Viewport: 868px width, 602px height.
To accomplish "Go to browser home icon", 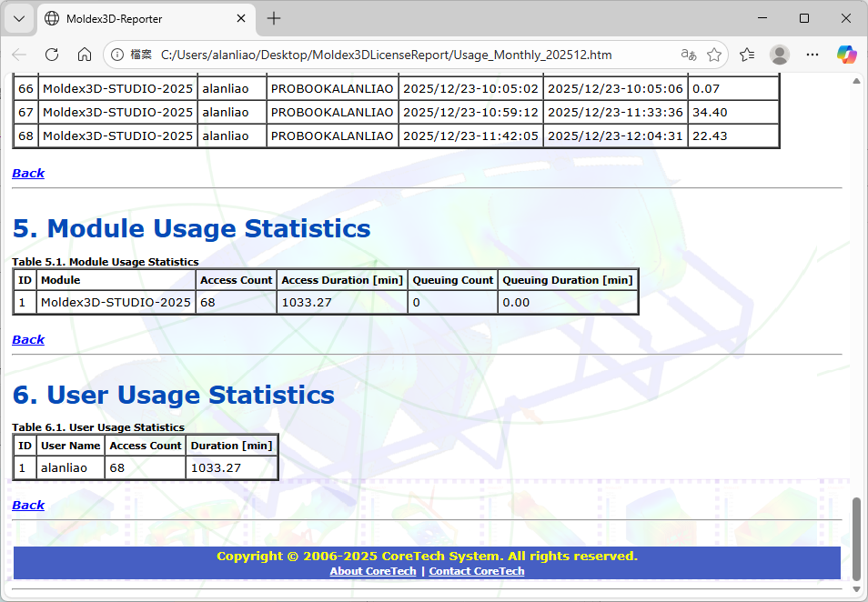I will point(84,55).
